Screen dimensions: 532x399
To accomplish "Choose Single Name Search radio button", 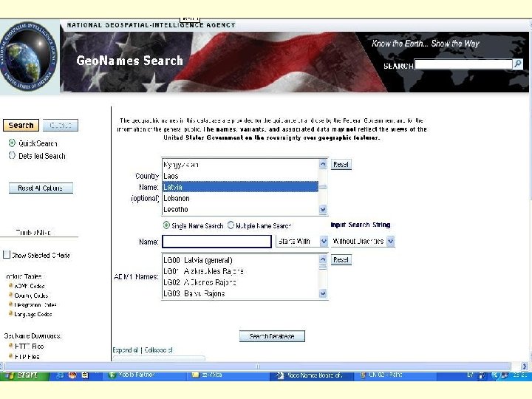I will click(x=166, y=225).
